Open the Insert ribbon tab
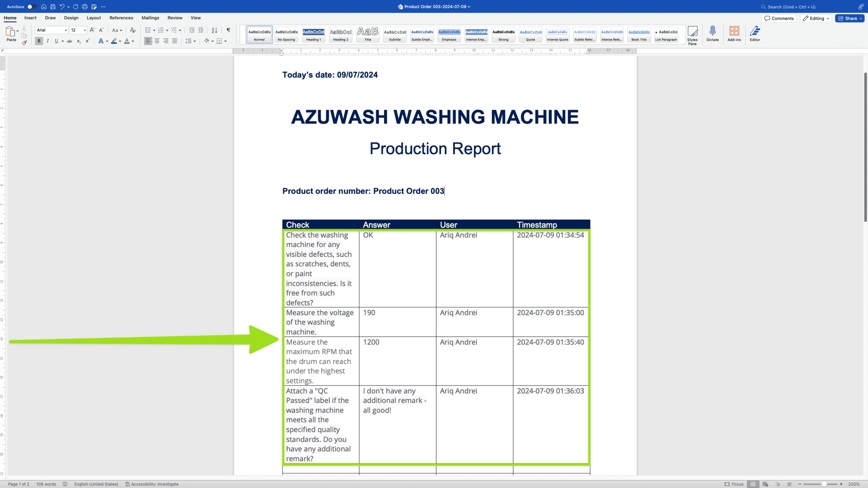Screen dimensions: 868x488 click(30, 18)
